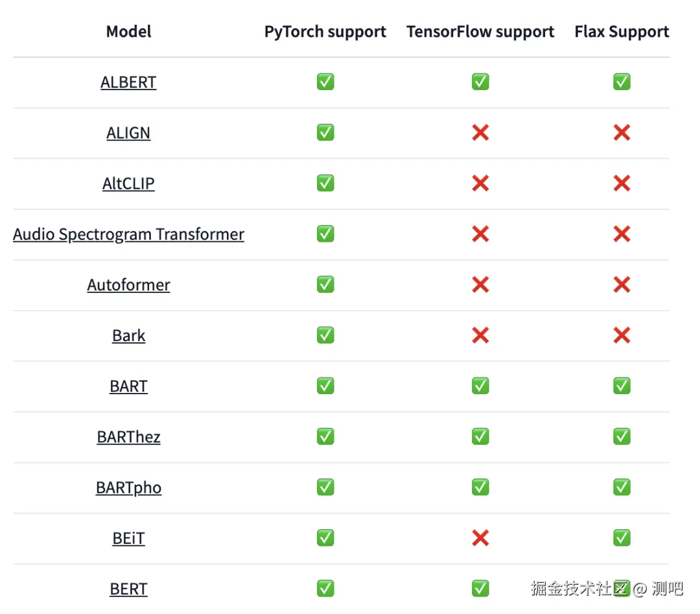Open the Bark model link
700x614 pixels.
tap(128, 335)
